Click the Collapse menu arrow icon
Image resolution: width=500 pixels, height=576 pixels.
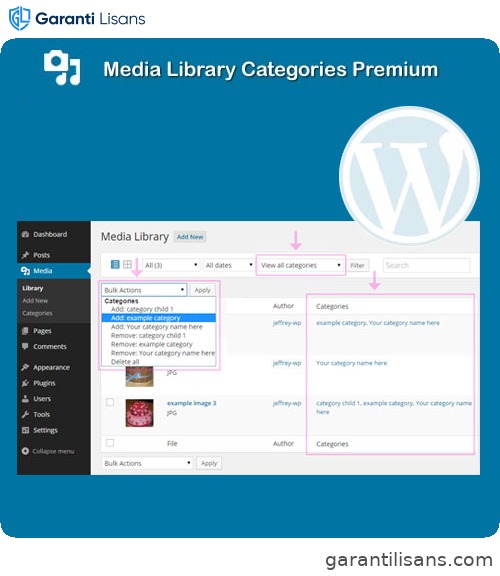[25, 451]
